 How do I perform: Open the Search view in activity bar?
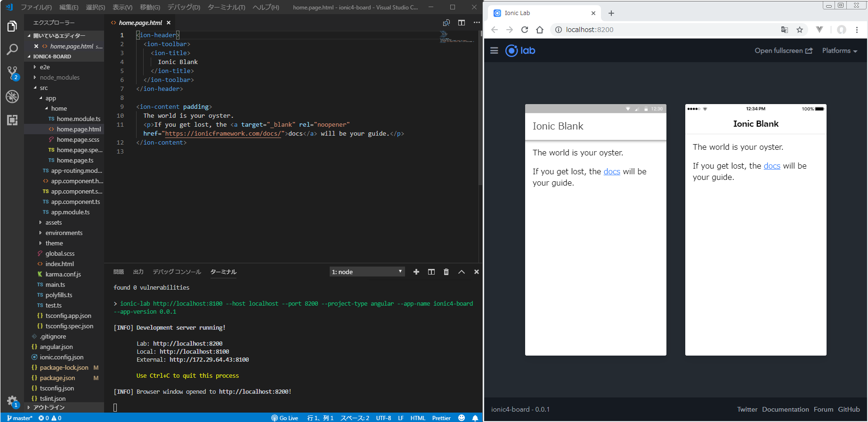click(12, 49)
